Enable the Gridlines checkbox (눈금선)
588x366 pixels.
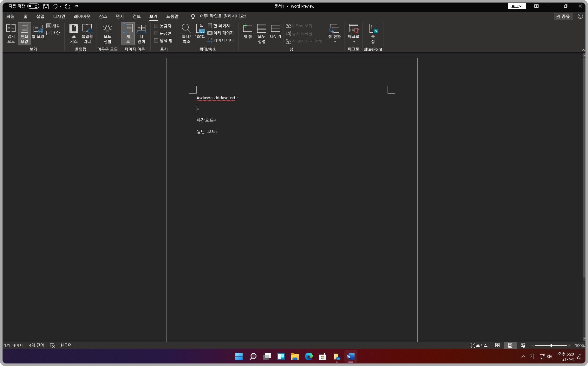(156, 33)
